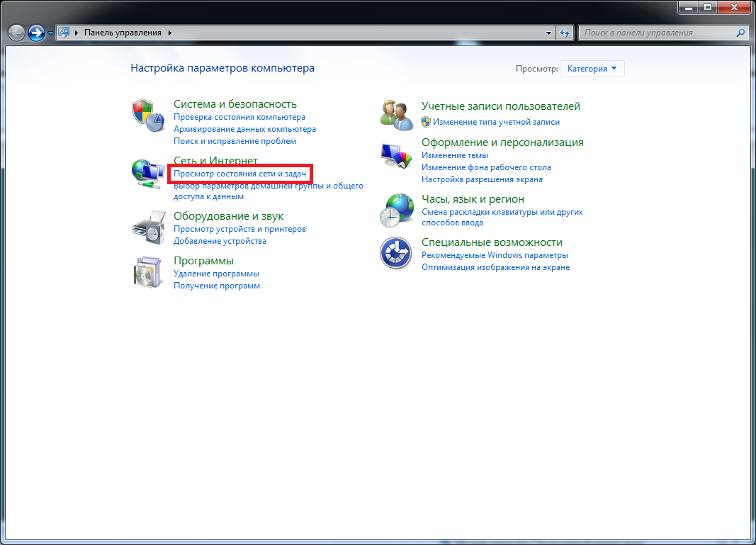Click Рекомендуемые Windows параметры
This screenshot has width=756, height=545.
click(495, 255)
